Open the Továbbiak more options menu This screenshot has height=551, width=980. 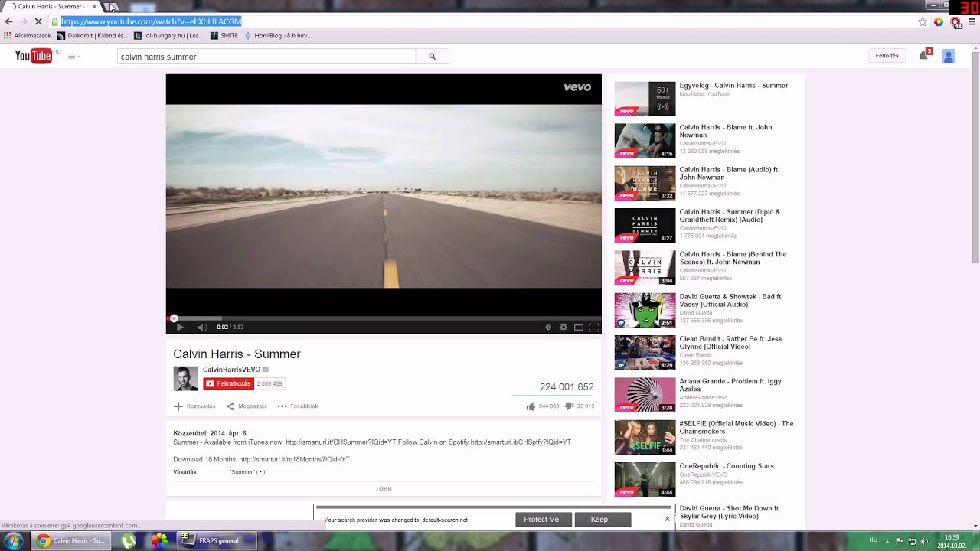(x=298, y=406)
